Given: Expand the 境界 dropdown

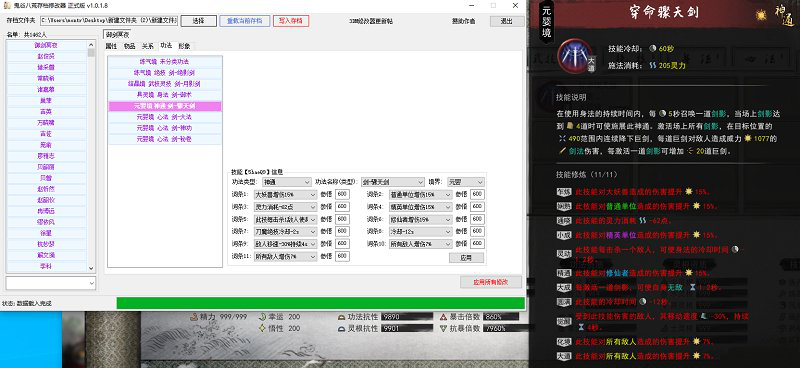Looking at the screenshot, I should 466,182.
